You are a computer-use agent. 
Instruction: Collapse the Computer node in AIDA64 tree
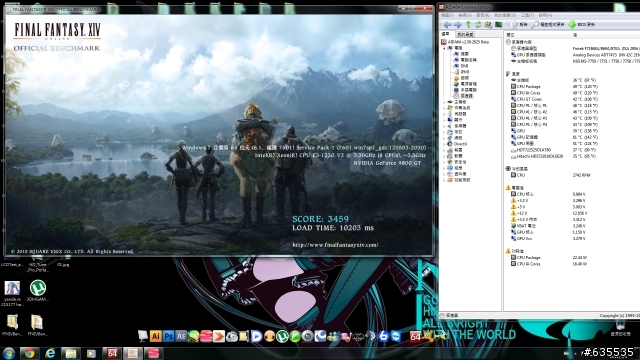[x=444, y=48]
